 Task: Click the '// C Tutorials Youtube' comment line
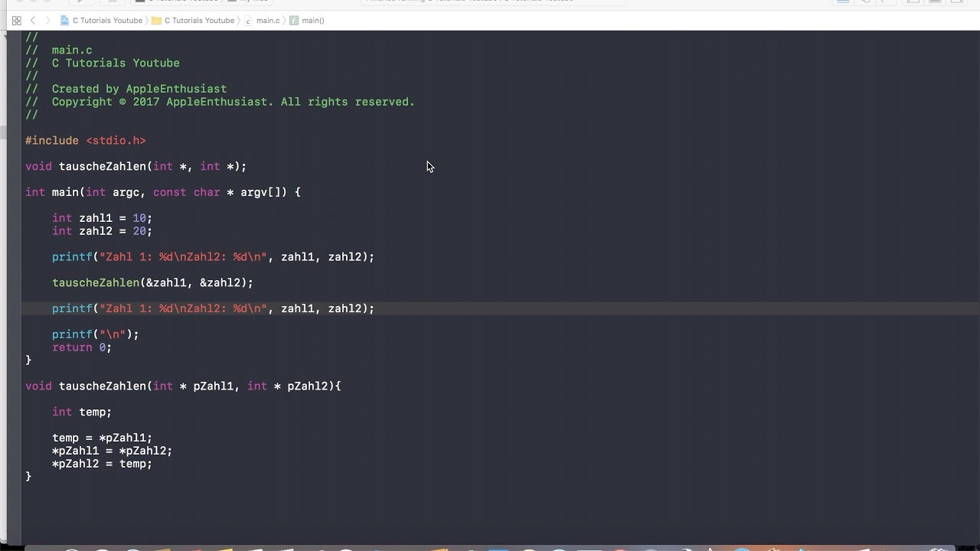103,64
